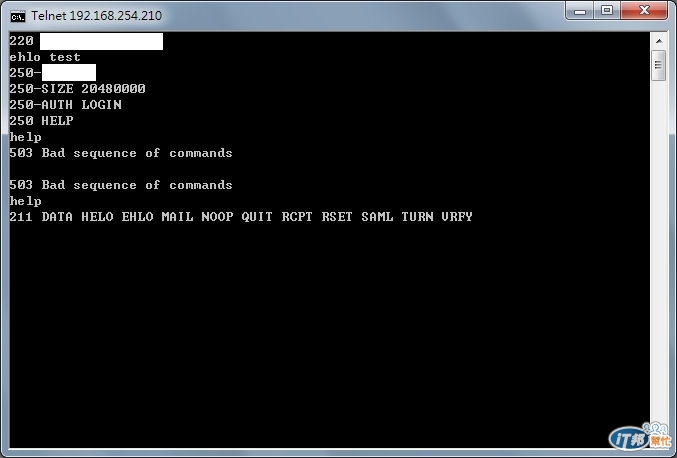Click the '250-SIZE 20480000' response line
The height and width of the screenshot is (458, 677).
77,89
